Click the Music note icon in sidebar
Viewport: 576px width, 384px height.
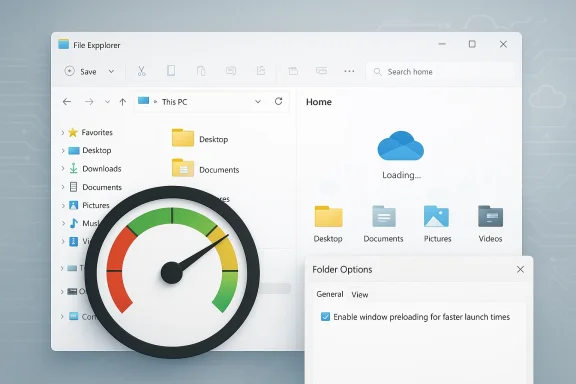73,223
